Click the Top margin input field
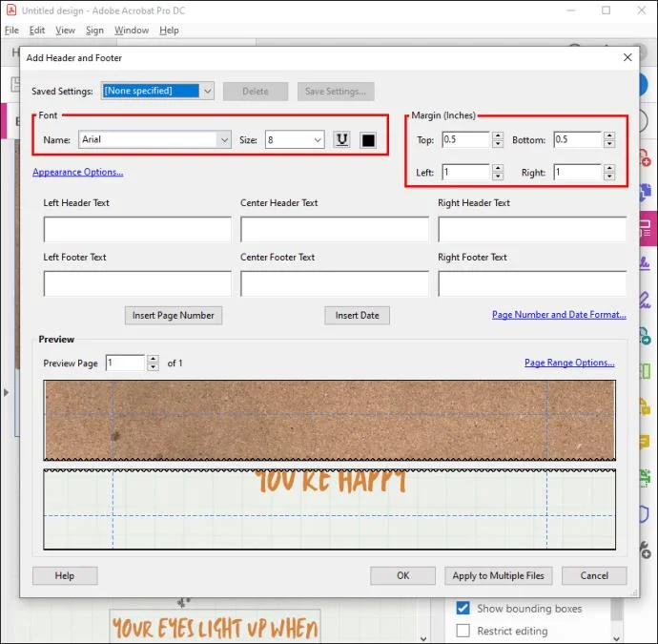This screenshot has height=644, width=658. [466, 140]
